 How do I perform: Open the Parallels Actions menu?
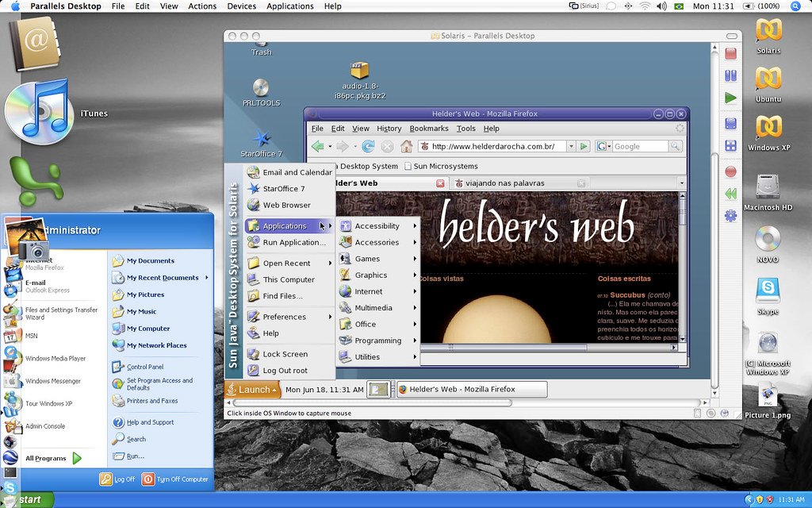pos(202,6)
